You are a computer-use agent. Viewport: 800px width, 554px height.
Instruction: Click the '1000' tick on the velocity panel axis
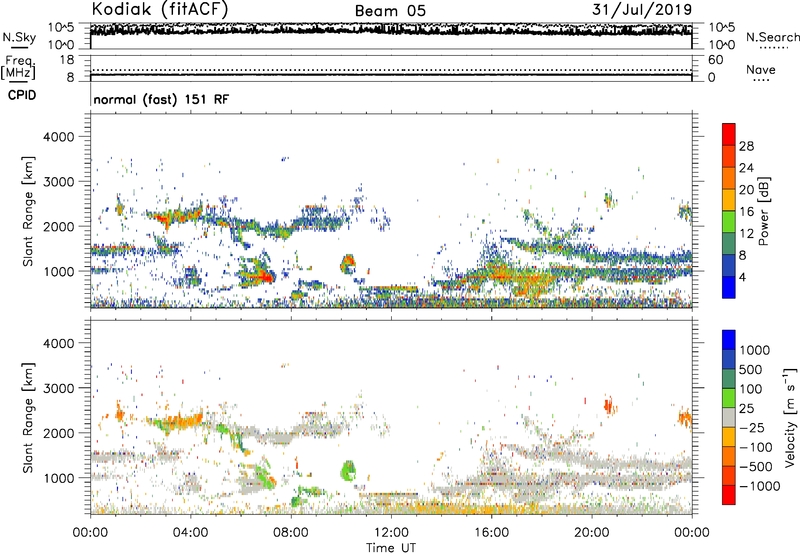tap(59, 478)
